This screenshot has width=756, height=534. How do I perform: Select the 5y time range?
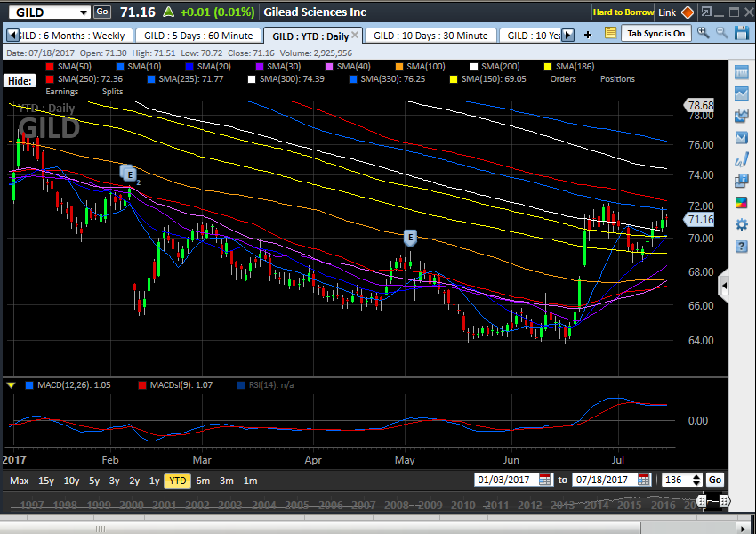[x=94, y=481]
